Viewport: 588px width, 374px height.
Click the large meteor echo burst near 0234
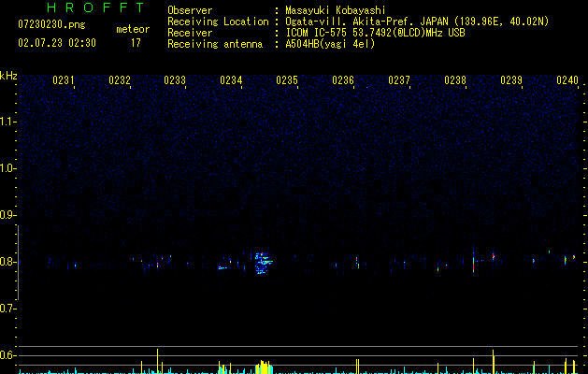264,263
